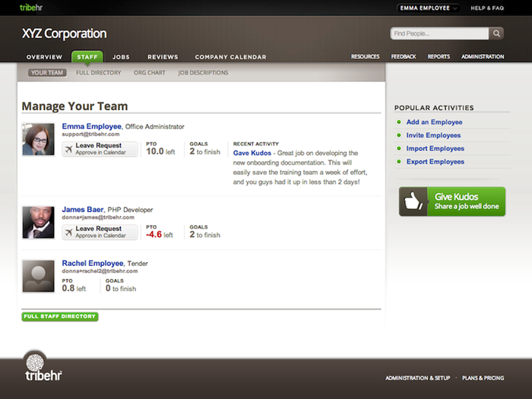Click Rachel's PTO 0.8 left value
This screenshot has height=399, width=532.
tap(74, 288)
